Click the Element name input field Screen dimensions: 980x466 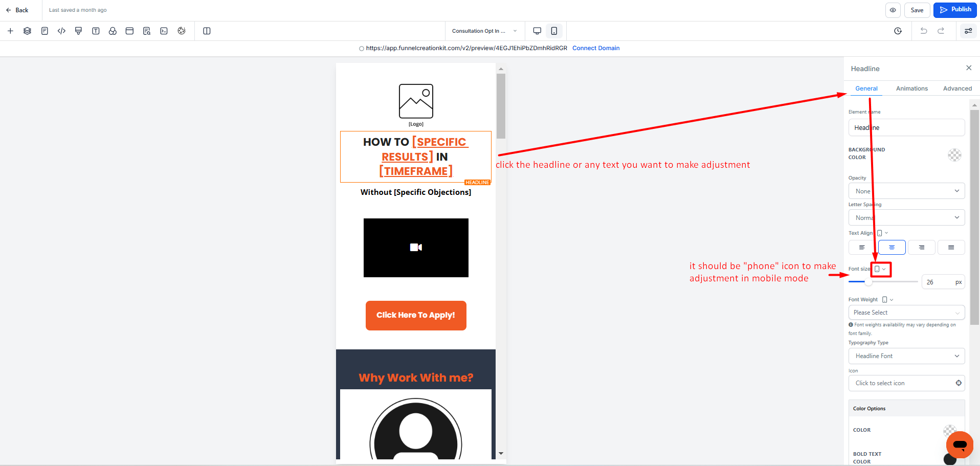tap(906, 128)
